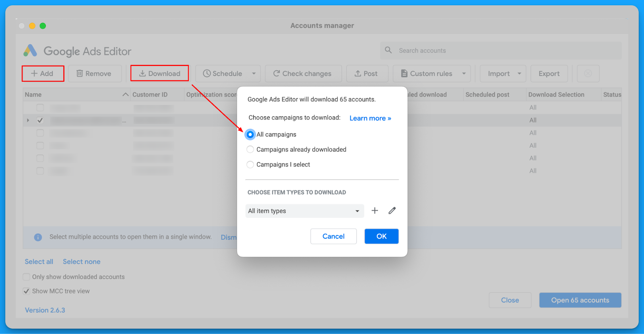Uncheck the selected account row checkbox
The image size is (644, 334).
(40, 120)
